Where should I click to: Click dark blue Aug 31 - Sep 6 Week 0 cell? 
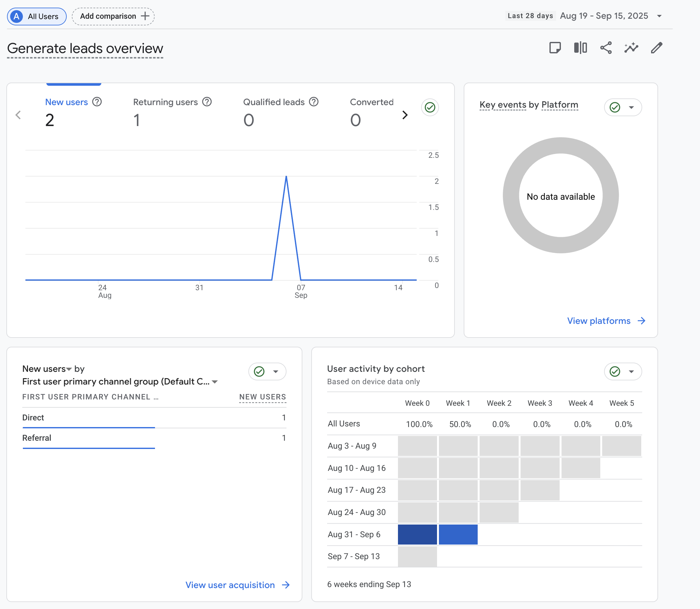coord(417,534)
